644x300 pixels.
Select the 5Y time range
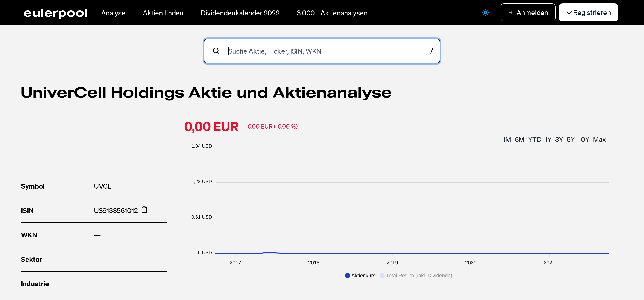click(571, 139)
